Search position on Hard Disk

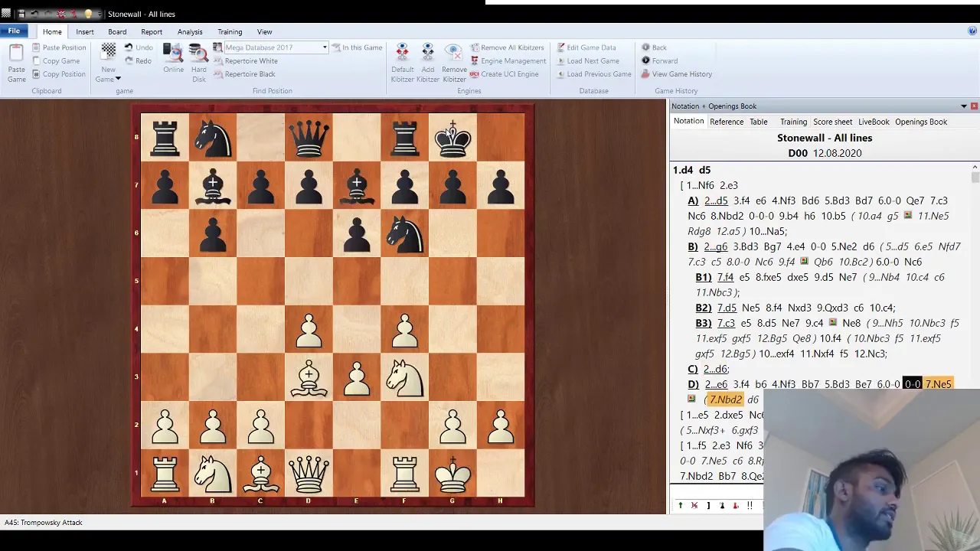click(199, 62)
